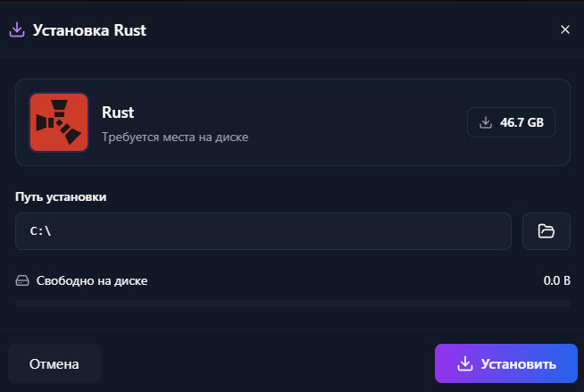Click the red Rust game logo
Screen dimensions: 584x392
(x=59, y=122)
